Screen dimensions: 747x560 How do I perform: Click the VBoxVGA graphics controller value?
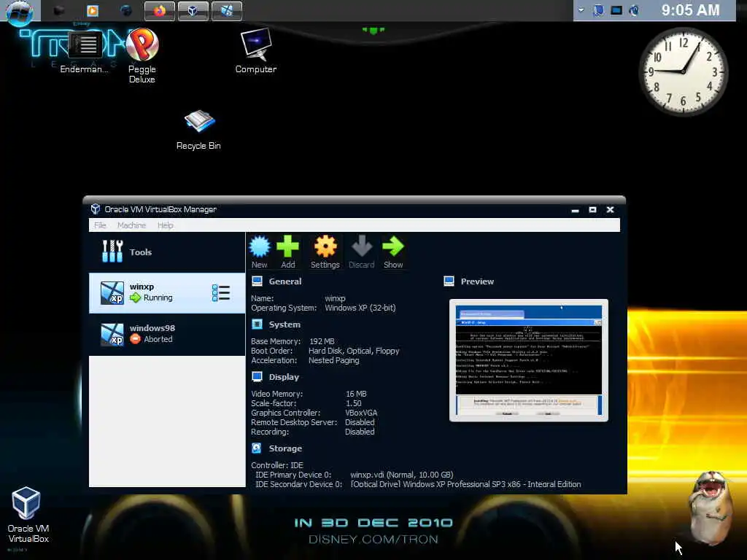point(361,413)
